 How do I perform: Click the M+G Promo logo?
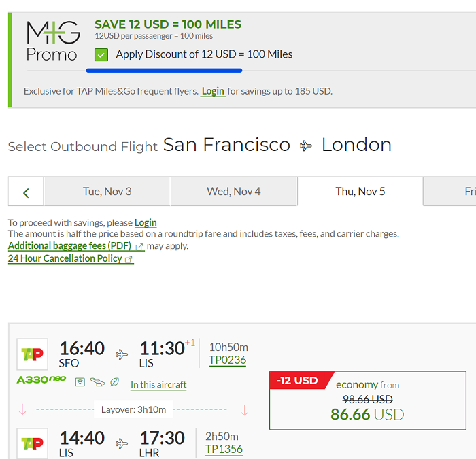pyautogui.click(x=54, y=41)
